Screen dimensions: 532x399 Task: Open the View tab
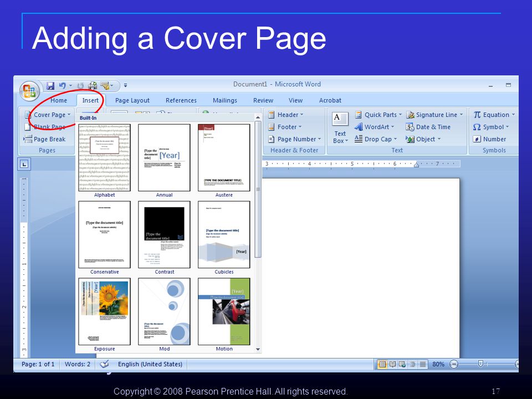click(295, 100)
